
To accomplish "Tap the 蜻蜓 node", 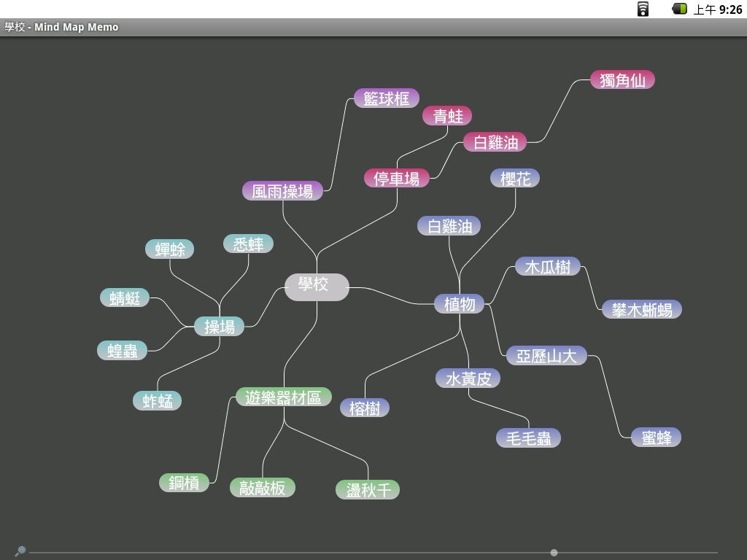I will pos(125,298).
